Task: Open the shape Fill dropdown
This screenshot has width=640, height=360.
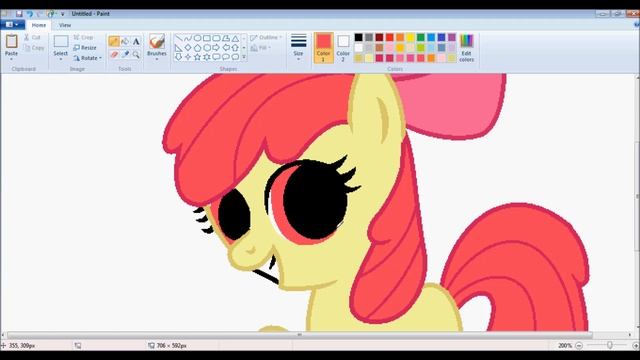Action: tap(261, 48)
